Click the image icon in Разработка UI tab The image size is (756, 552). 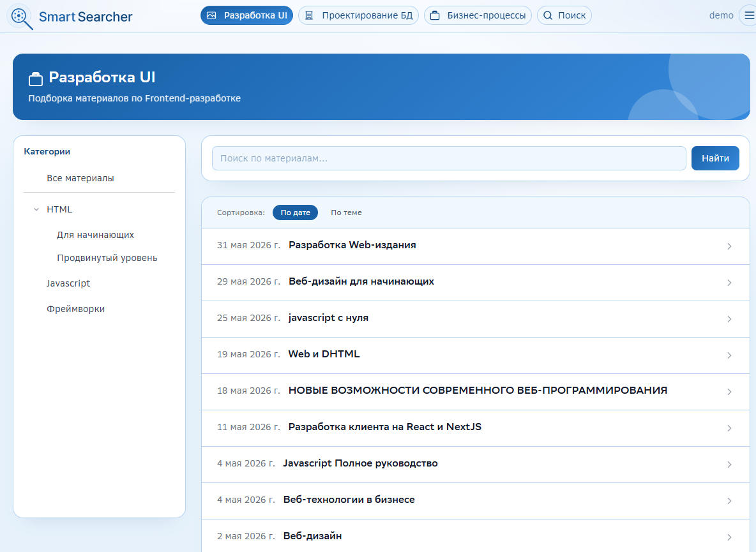click(x=211, y=15)
